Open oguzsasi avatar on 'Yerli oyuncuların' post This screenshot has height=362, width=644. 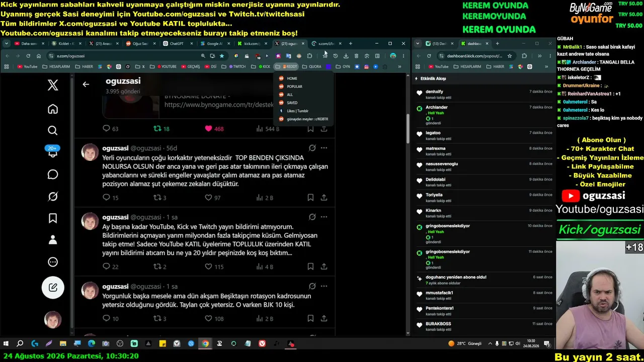click(x=90, y=152)
